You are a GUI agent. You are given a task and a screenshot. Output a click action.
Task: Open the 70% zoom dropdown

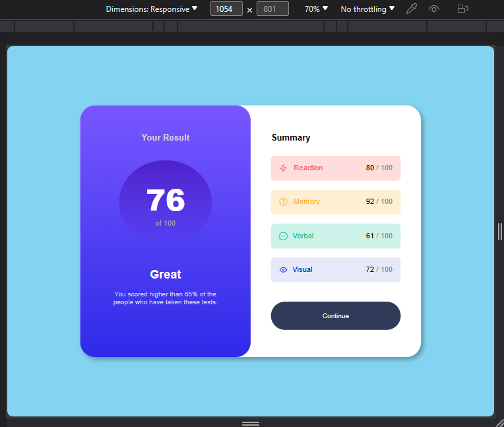coord(316,9)
